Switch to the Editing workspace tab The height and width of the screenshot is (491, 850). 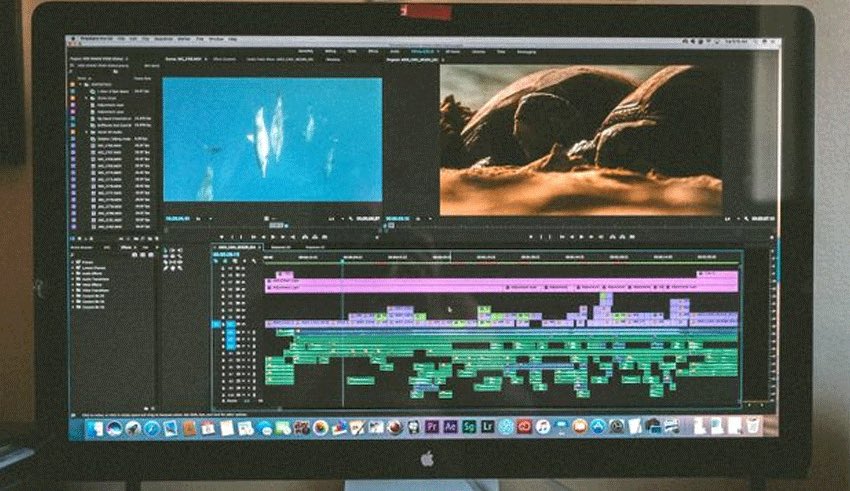coord(330,51)
